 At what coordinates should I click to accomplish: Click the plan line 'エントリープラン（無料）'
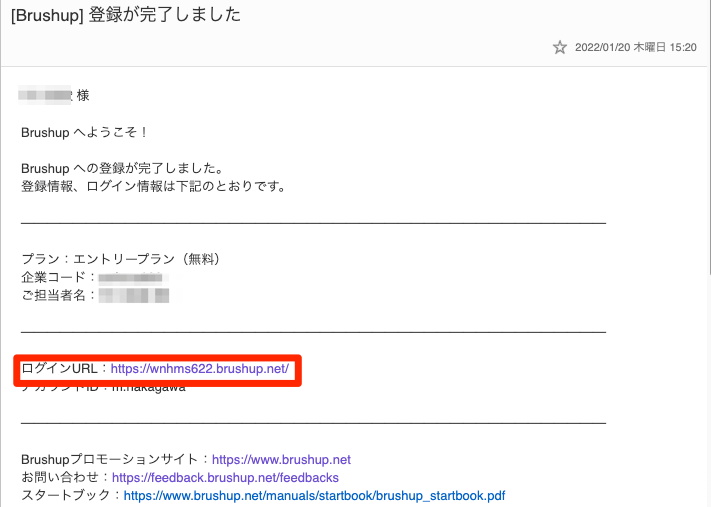pyautogui.click(x=146, y=259)
